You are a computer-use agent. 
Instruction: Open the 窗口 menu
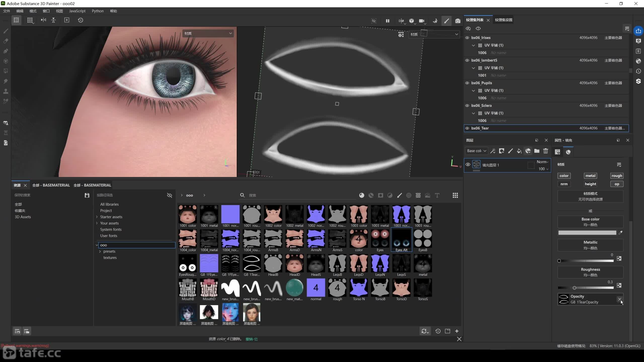(x=46, y=11)
